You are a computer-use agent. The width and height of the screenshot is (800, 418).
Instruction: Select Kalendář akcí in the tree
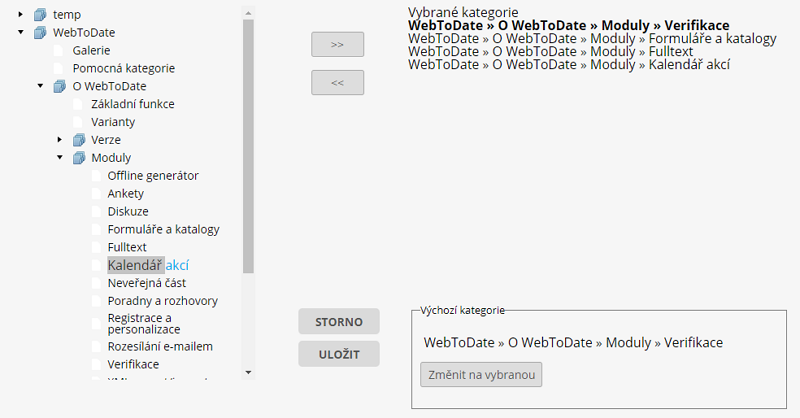148,265
